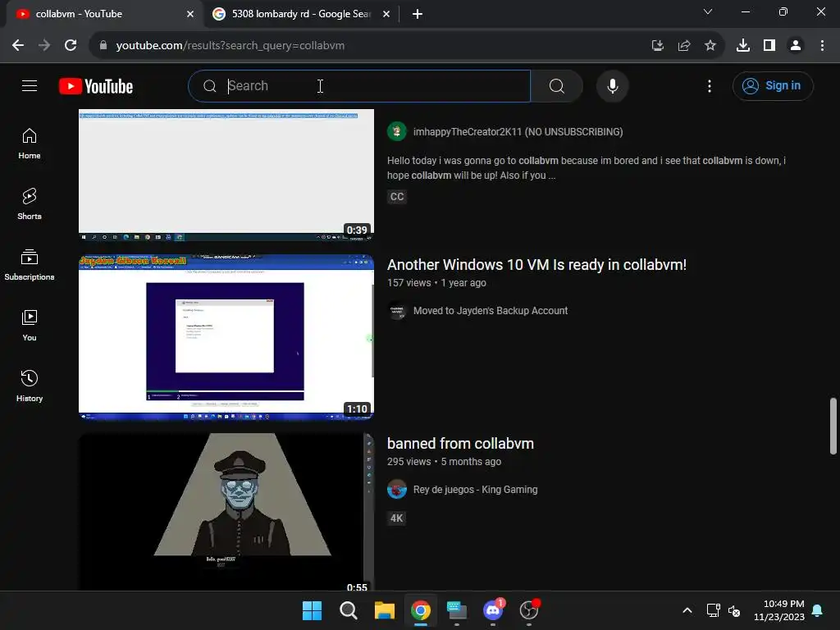Click the YouTube logo
Screen dimensions: 840x630
(x=96, y=86)
